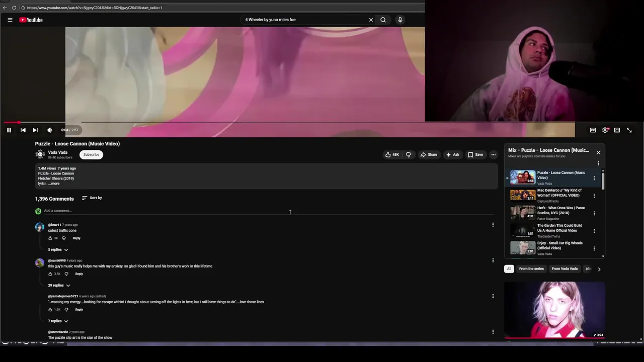Open more actions ellipsis under video
Image resolution: width=644 pixels, height=362 pixels.
(x=494, y=155)
